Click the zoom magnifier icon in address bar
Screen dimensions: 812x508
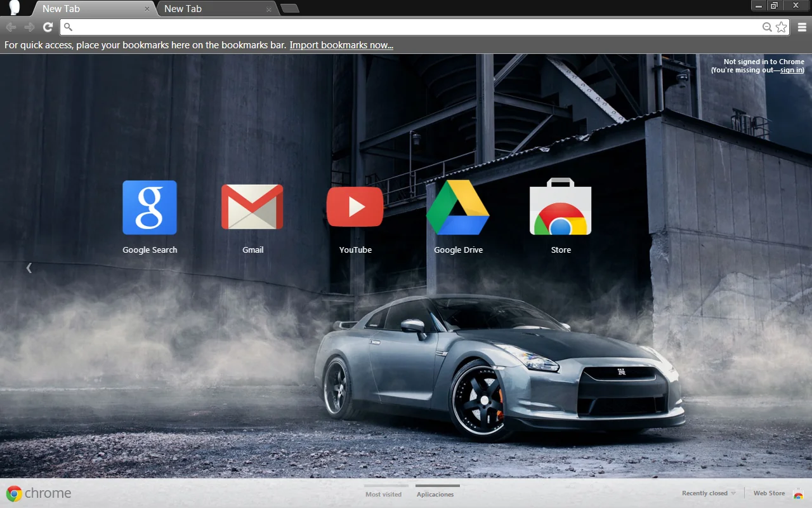click(767, 27)
